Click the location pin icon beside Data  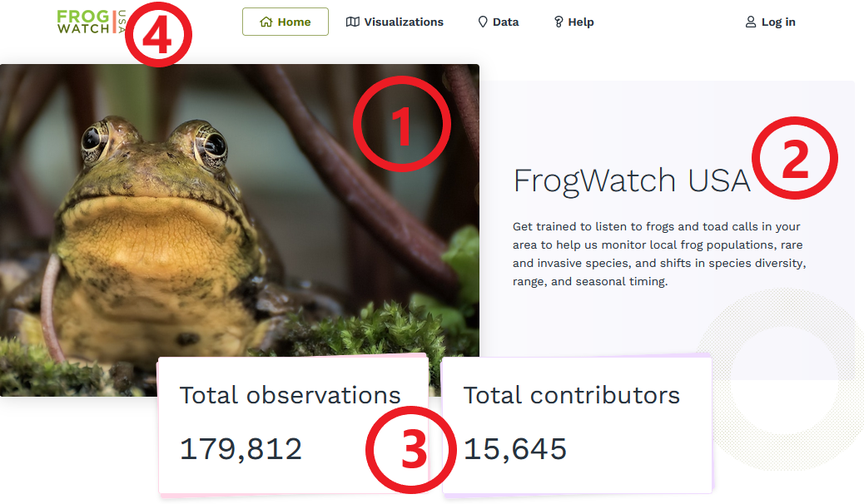(x=483, y=22)
